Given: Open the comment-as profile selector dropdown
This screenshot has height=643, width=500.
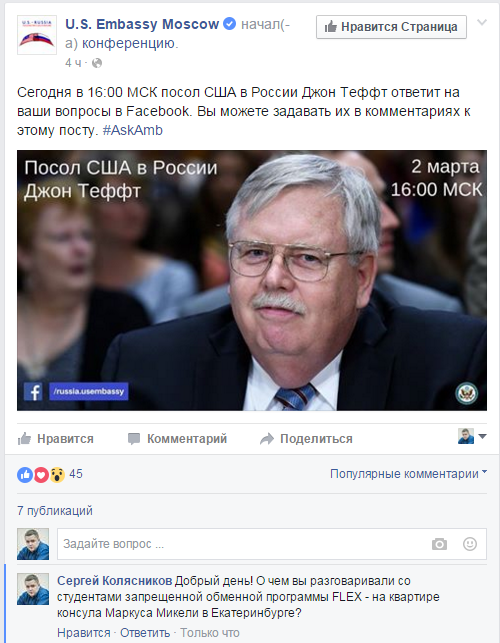Looking at the screenshot, I should click(x=472, y=436).
